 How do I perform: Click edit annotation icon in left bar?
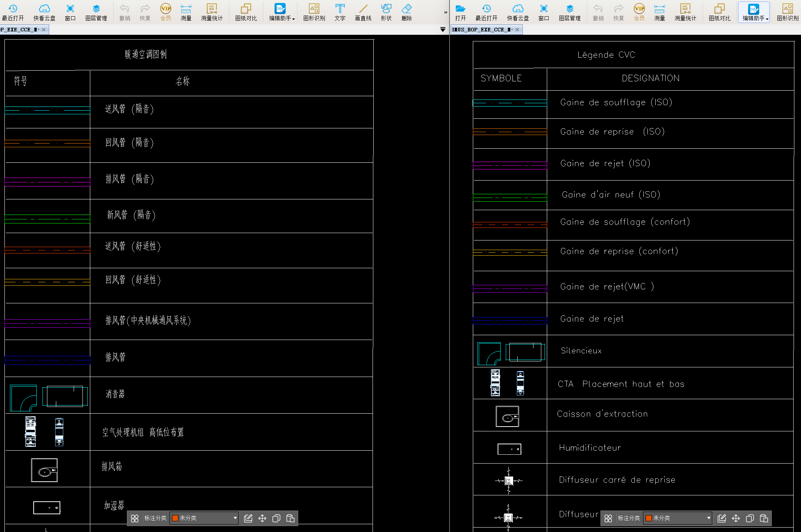[x=248, y=518]
